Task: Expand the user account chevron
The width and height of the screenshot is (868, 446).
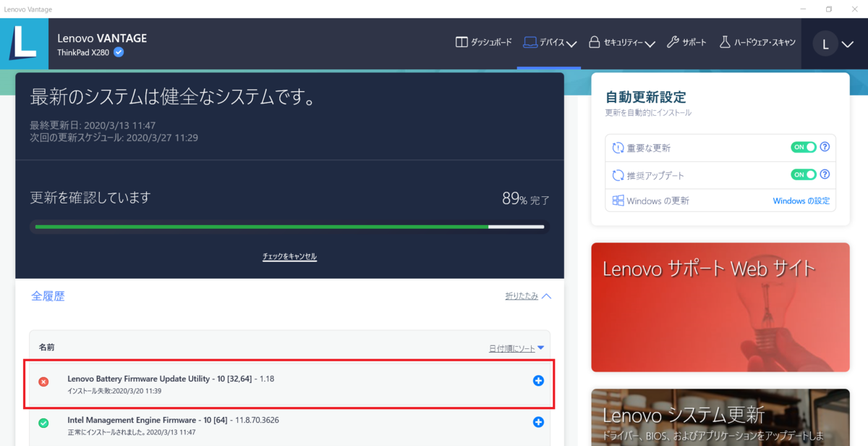Action: coord(848,44)
